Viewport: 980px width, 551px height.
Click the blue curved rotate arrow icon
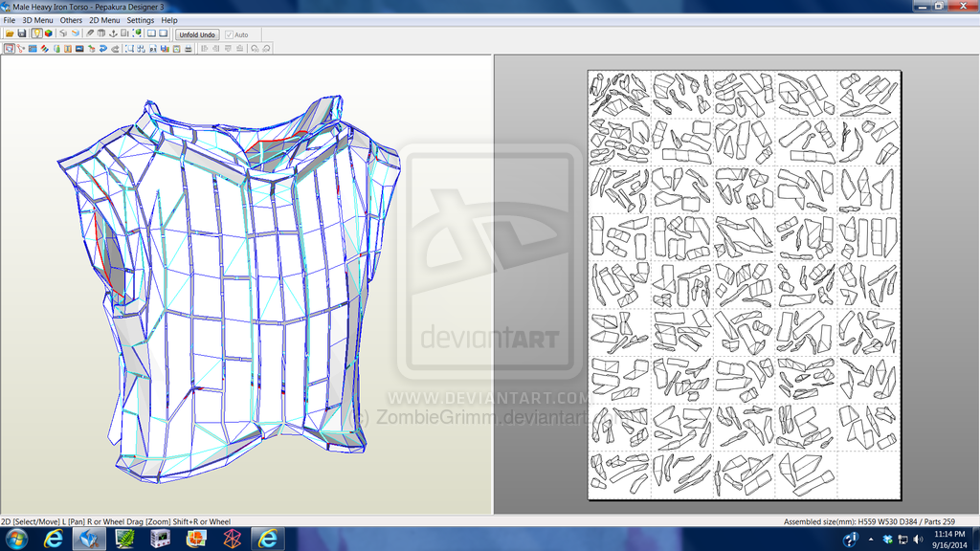click(x=103, y=48)
